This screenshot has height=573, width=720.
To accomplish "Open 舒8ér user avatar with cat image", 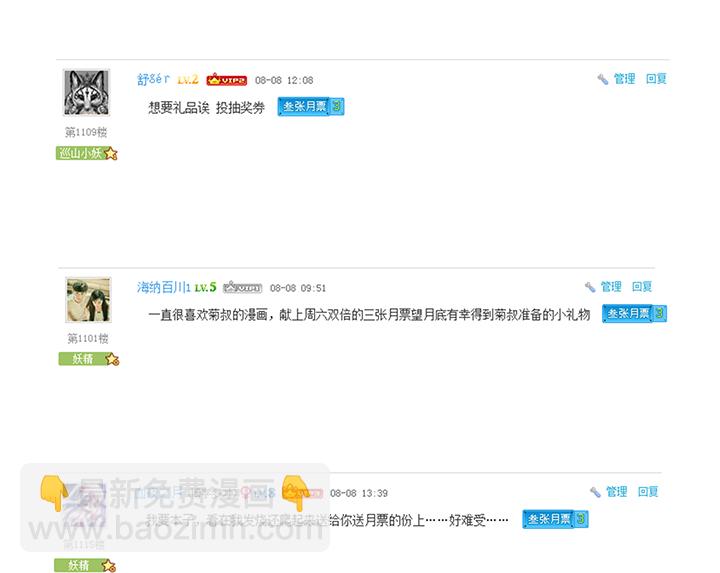I will (86, 92).
